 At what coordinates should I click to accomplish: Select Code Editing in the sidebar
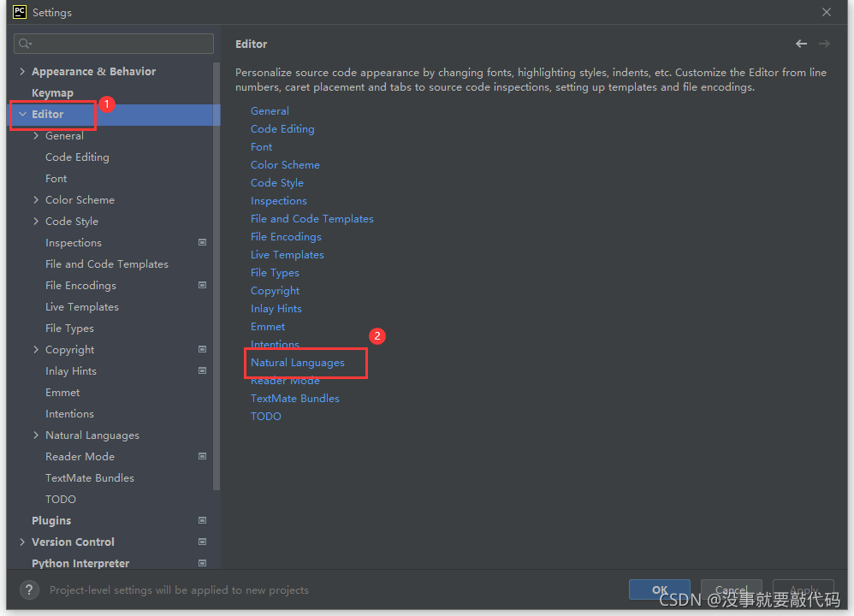click(x=77, y=157)
